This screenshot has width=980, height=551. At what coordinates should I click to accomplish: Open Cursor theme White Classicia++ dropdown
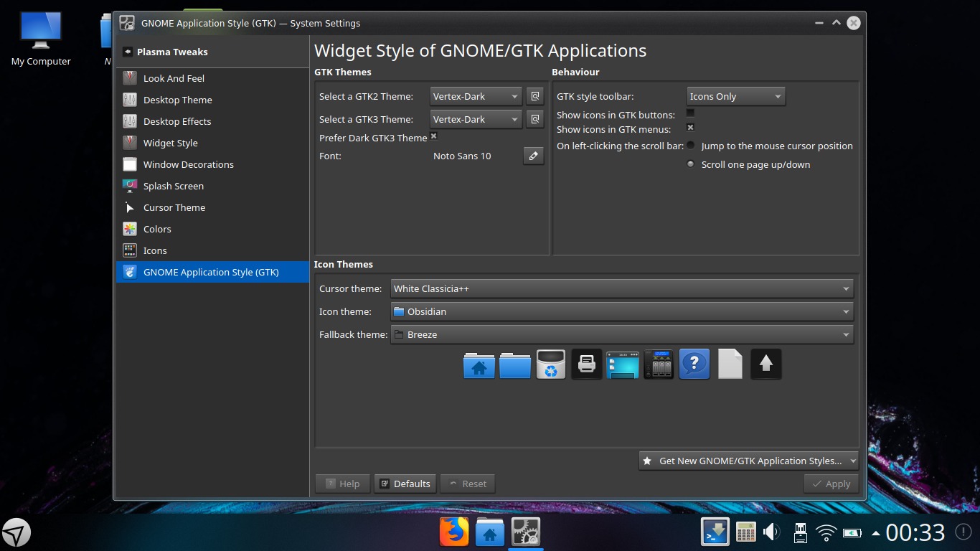click(622, 288)
